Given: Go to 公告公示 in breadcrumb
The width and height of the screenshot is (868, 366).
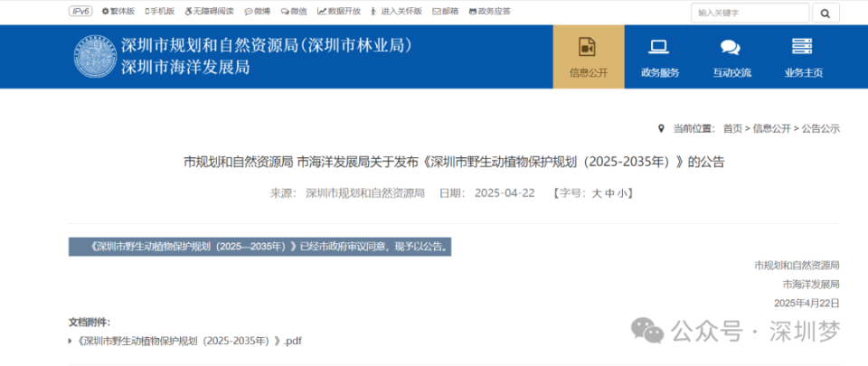Looking at the screenshot, I should 820,128.
